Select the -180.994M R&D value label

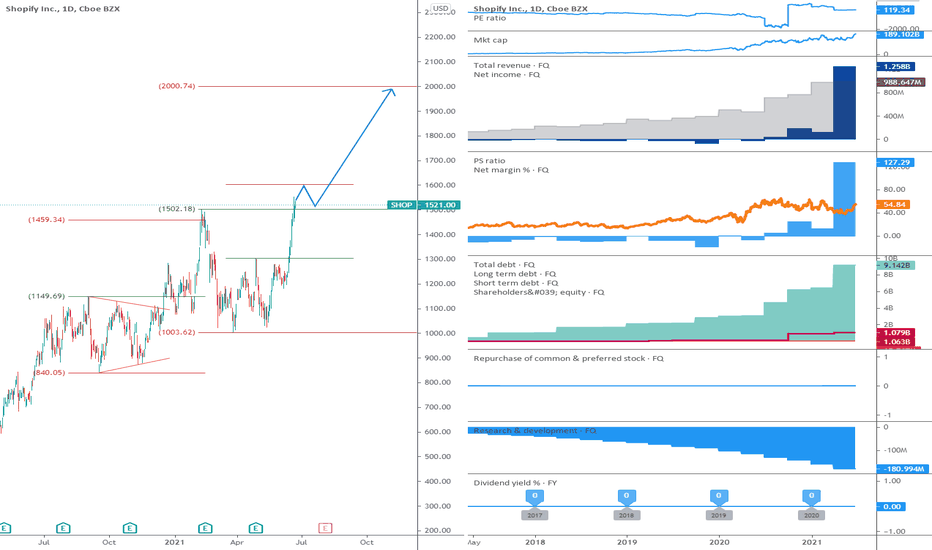pos(903,469)
